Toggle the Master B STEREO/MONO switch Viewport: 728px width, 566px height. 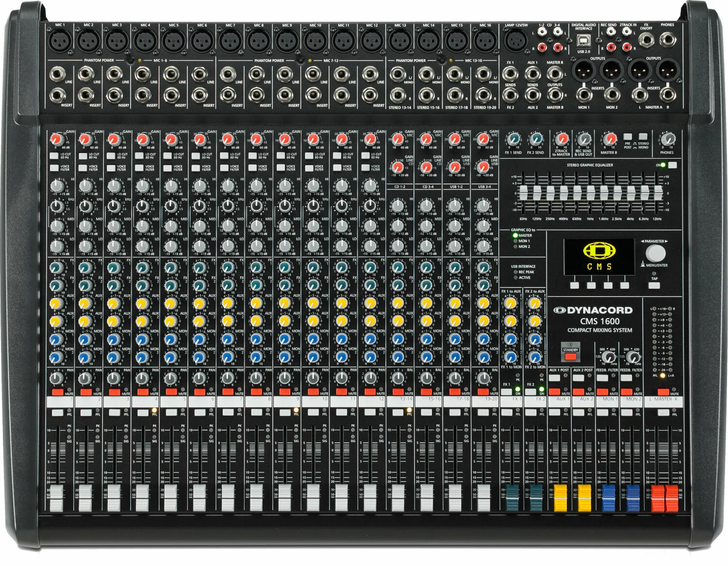point(643,137)
